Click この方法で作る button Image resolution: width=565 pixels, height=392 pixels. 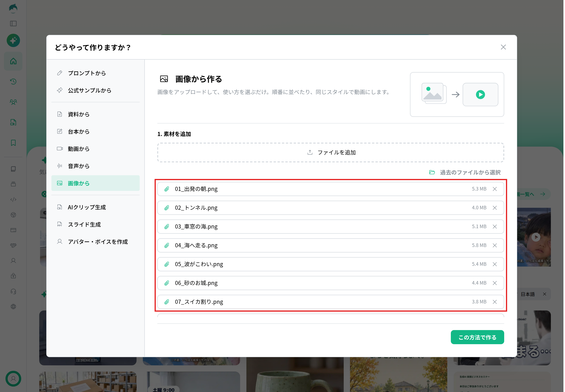click(x=477, y=337)
